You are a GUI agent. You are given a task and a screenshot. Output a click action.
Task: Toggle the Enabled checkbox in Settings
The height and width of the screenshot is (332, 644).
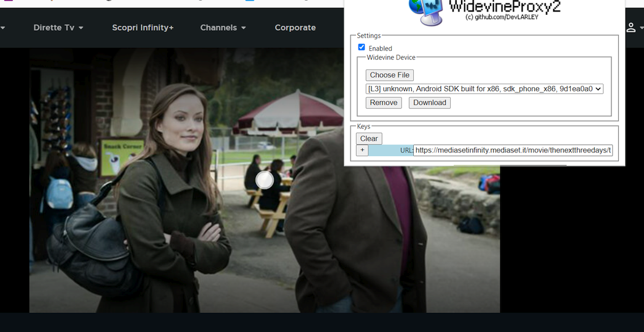click(x=362, y=47)
